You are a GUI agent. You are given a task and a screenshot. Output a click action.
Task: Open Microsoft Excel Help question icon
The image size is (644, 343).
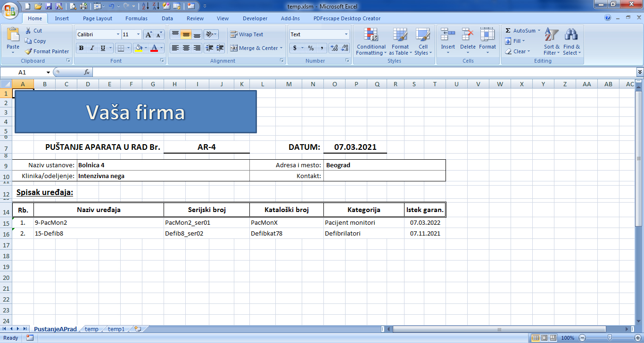point(608,18)
